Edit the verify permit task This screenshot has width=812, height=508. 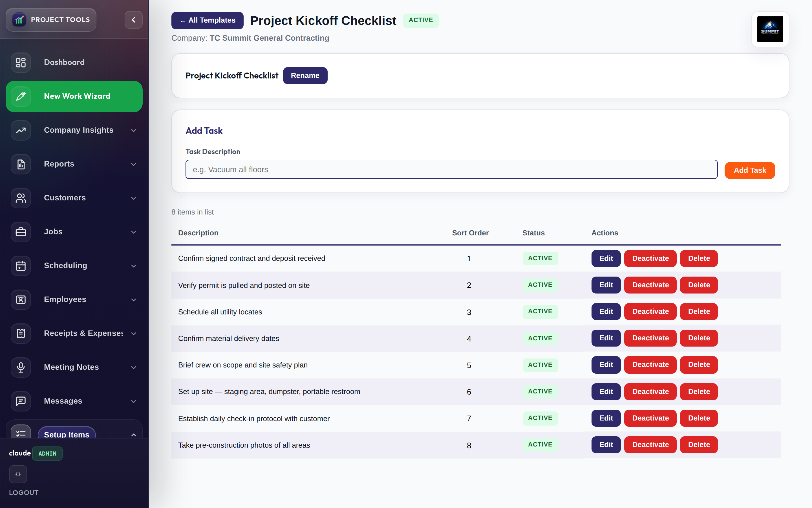click(606, 285)
